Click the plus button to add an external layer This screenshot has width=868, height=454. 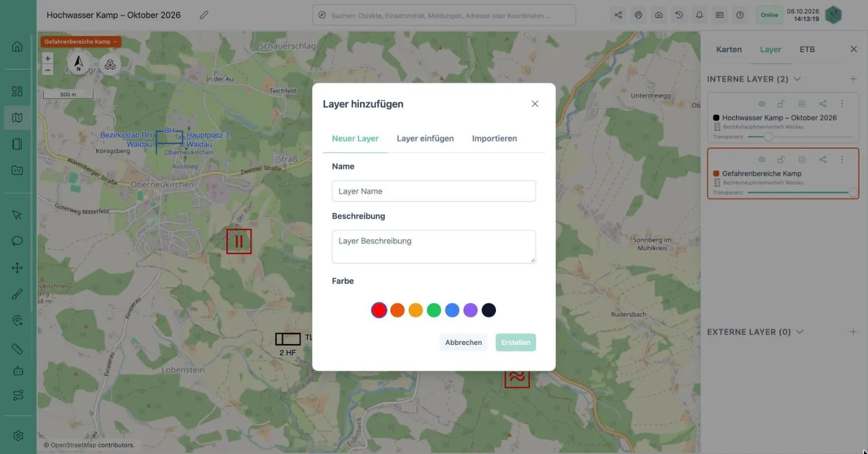[853, 332]
